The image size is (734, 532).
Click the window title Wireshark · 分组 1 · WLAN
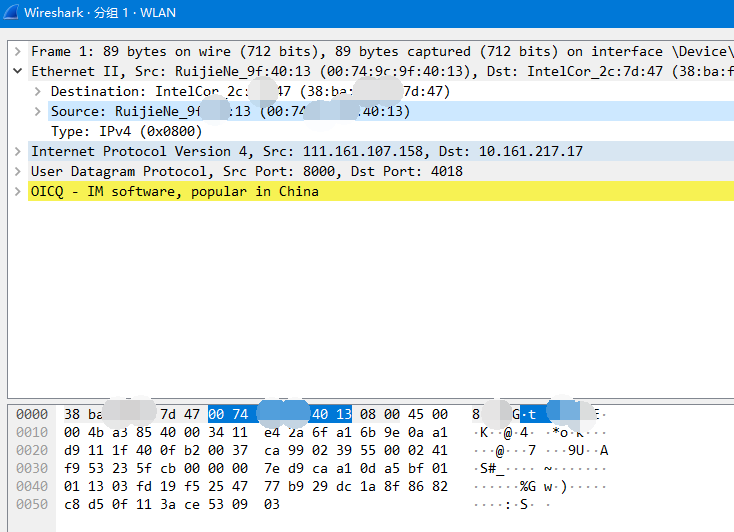click(100, 13)
